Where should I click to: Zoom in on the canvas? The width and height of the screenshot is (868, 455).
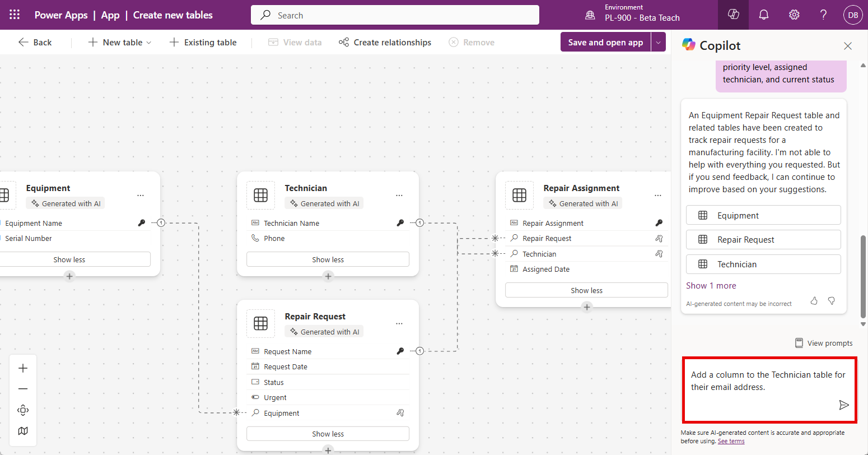click(23, 368)
